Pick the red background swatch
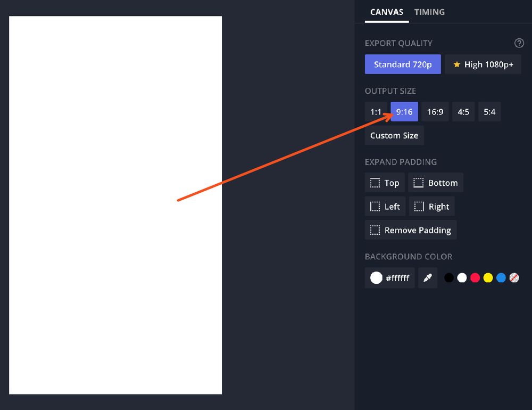The width and height of the screenshot is (532, 410). tap(475, 277)
